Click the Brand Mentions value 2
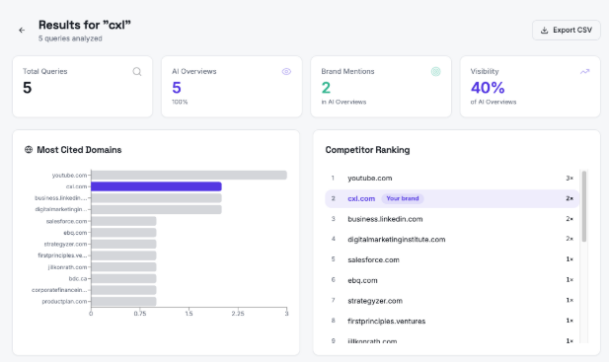 click(x=326, y=88)
